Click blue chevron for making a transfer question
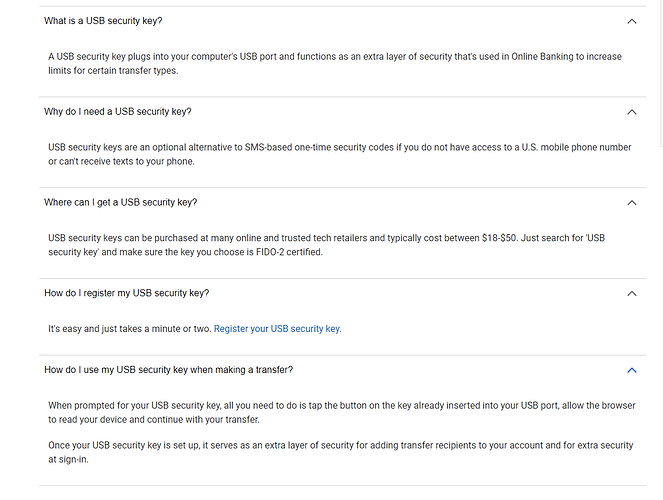The image size is (663, 500). pyautogui.click(x=631, y=370)
